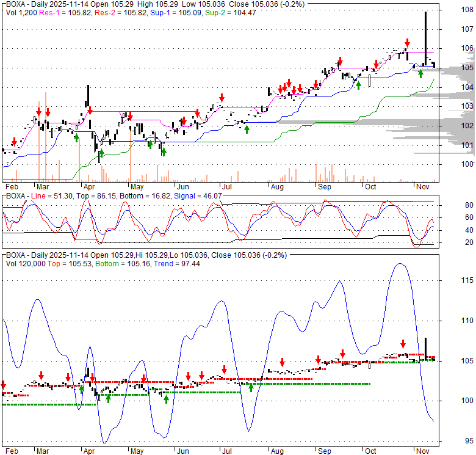Viewport: 476px width, 455px height.
Task: Click the Aug label on top chart's date axis
Action: (x=277, y=186)
